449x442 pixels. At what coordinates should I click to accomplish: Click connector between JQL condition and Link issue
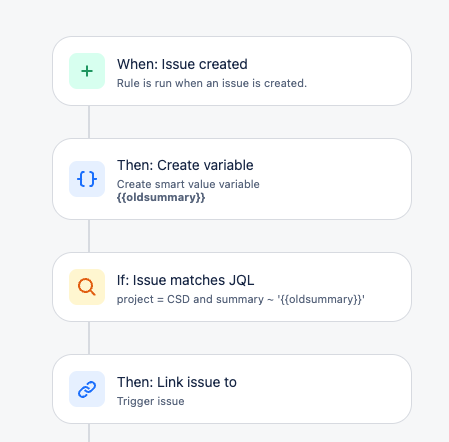pyautogui.click(x=89, y=338)
